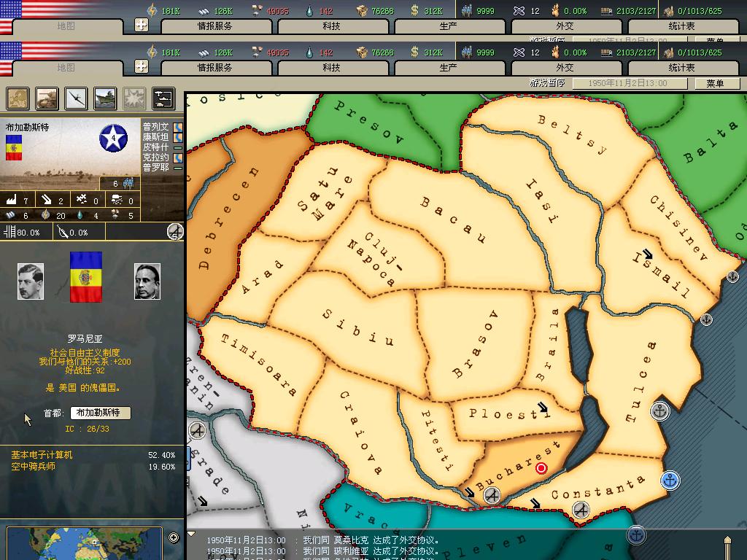Expand the message log with the small arrow
Image resolution: width=747 pixels, height=560 pixels.
(x=192, y=534)
